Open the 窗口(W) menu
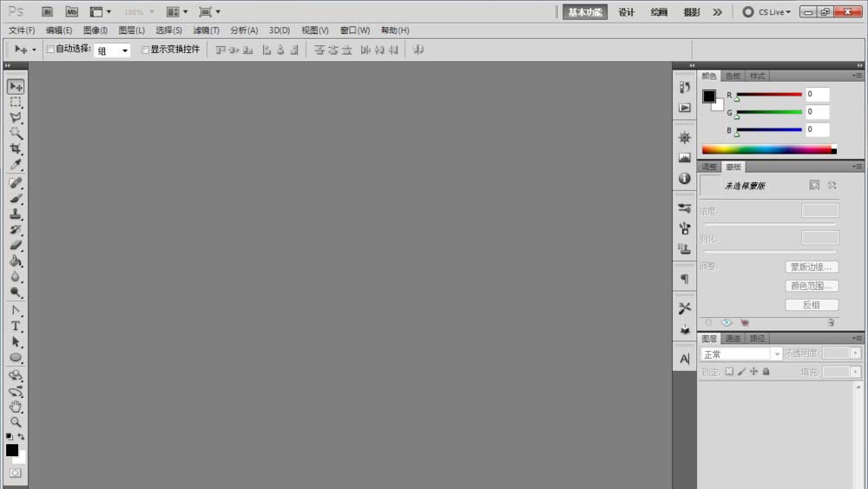 click(x=355, y=30)
